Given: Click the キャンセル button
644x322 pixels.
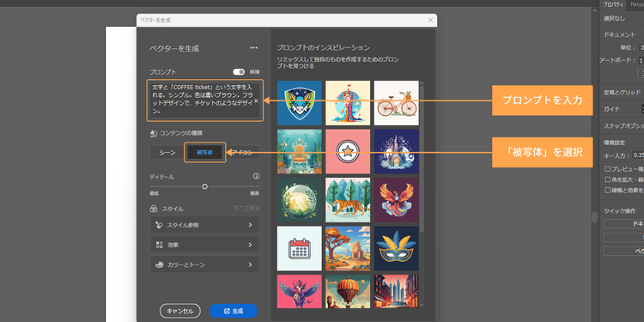Looking at the screenshot, I should coord(180,311).
